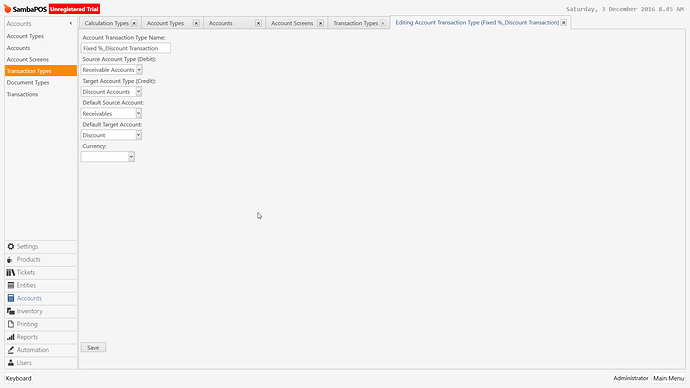Select highlighted Transaction Types menu item

pyautogui.click(x=40, y=71)
